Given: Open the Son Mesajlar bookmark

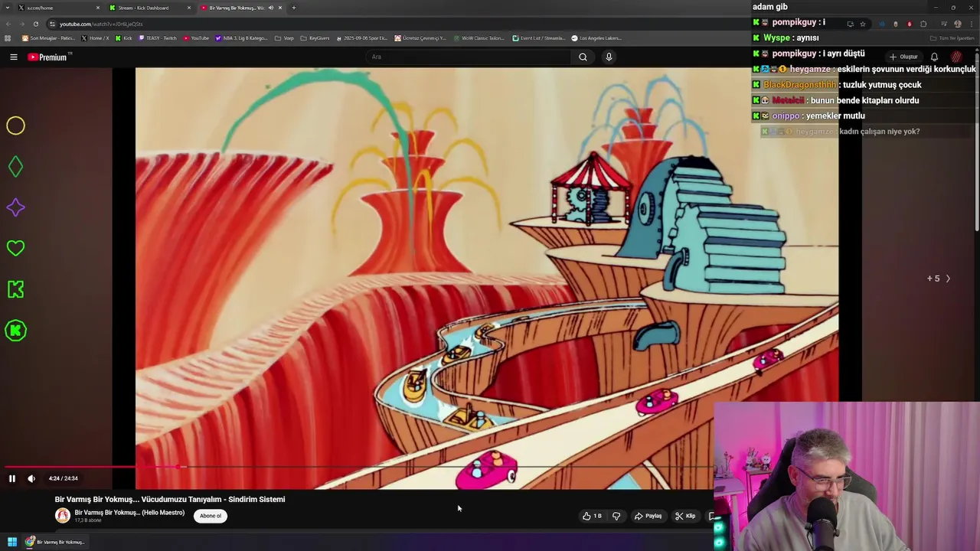Looking at the screenshot, I should click(49, 38).
